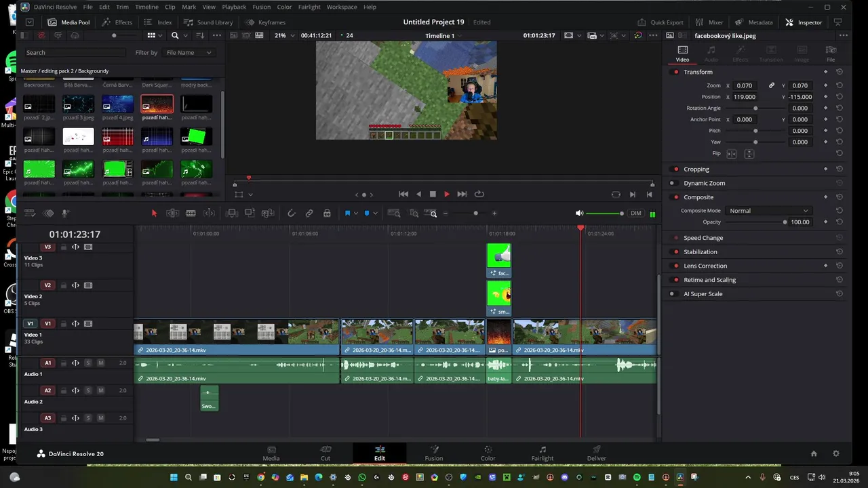Viewport: 868px width, 488px height.
Task: Reset the Transform section in Inspector
Action: tap(840, 72)
